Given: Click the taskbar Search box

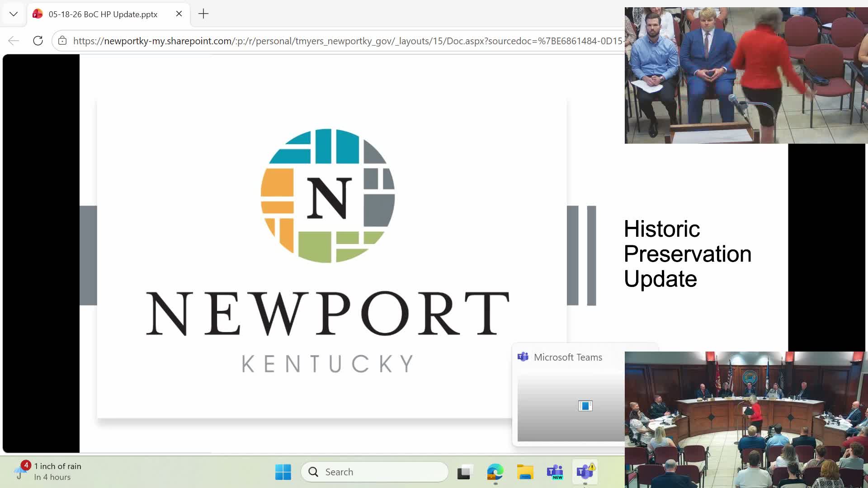Looking at the screenshot, I should coord(374,472).
